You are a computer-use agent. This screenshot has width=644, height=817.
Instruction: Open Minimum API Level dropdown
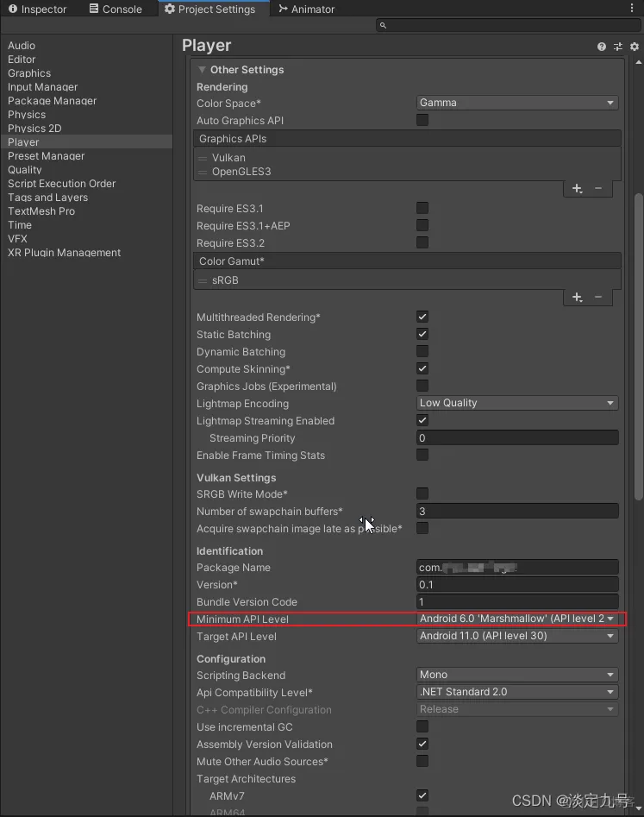[517, 619]
